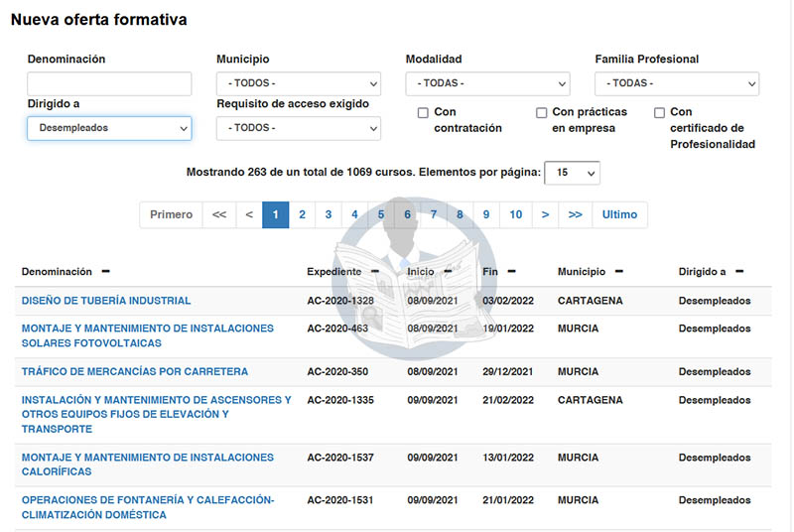This screenshot has width=794, height=532.
Task: Select page 1 in pagination
Action: tap(276, 214)
